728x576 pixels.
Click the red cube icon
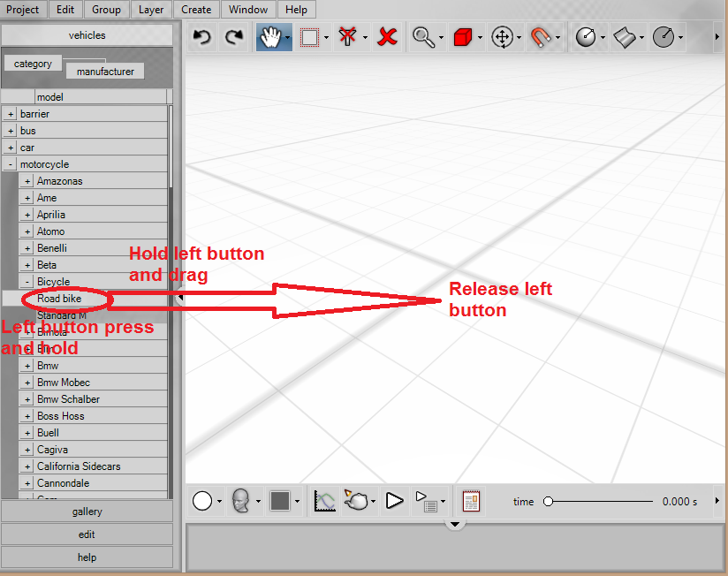(x=463, y=37)
